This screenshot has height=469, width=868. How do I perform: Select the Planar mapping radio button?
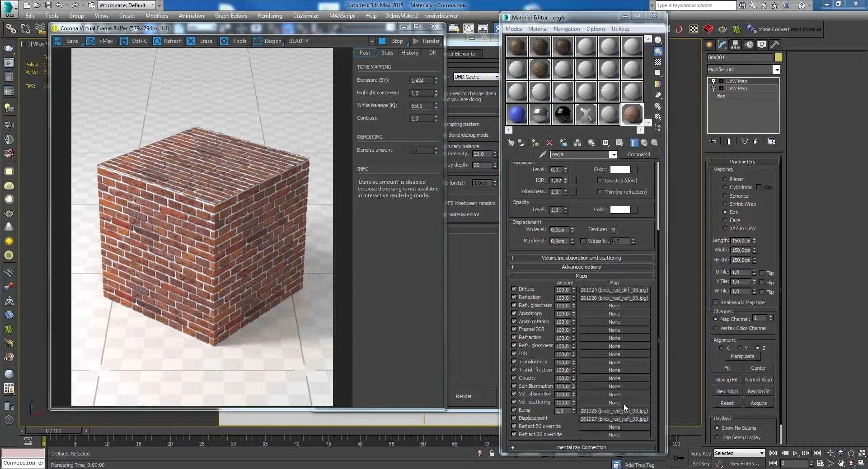725,179
